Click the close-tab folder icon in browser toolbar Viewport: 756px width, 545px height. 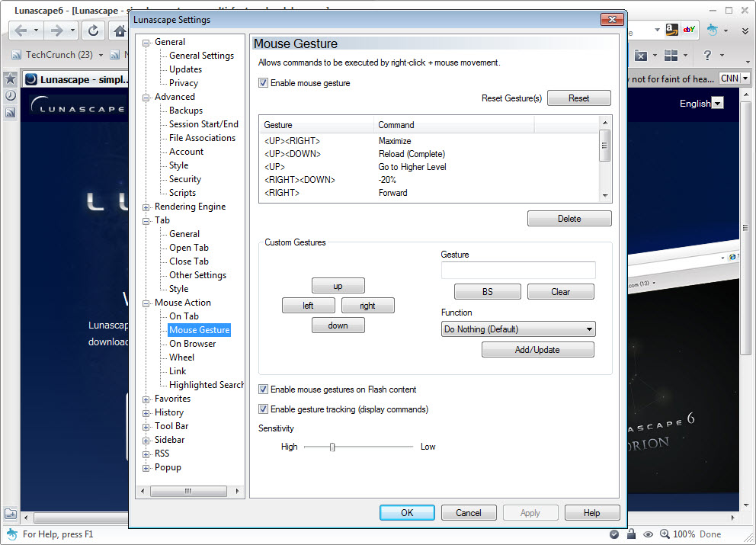pos(640,56)
